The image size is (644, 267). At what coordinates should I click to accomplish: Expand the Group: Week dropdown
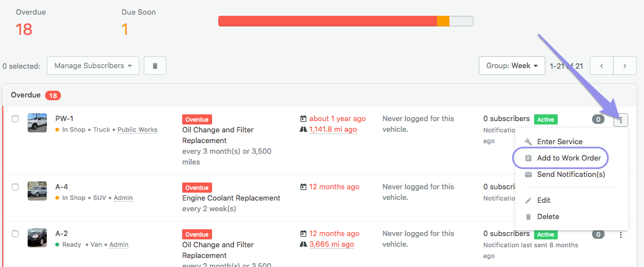(512, 66)
